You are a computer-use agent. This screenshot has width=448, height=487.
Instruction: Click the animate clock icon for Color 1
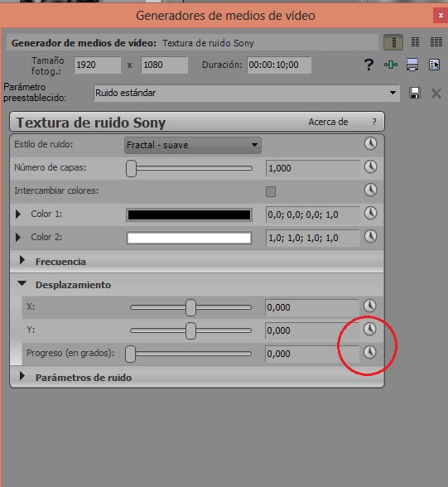point(370,214)
